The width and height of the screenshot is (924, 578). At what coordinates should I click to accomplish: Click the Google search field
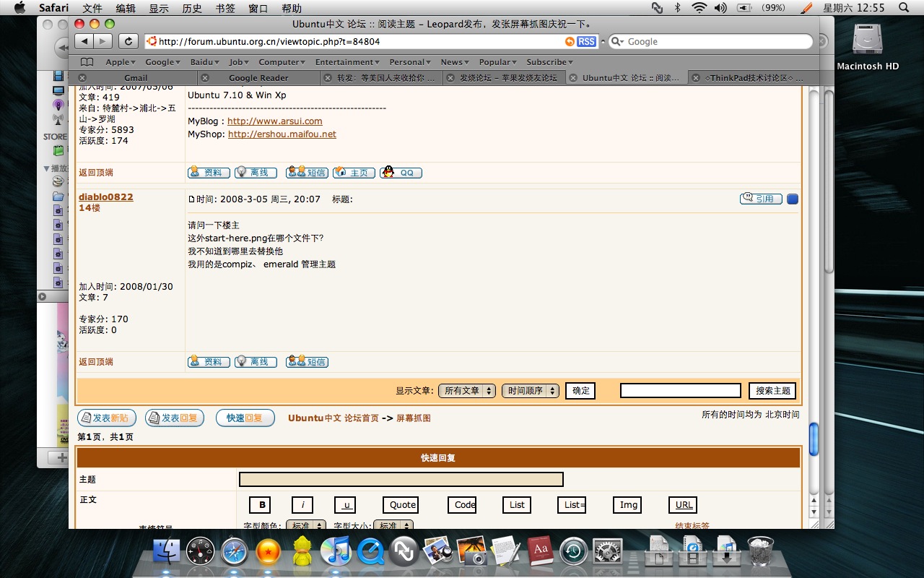[710, 42]
